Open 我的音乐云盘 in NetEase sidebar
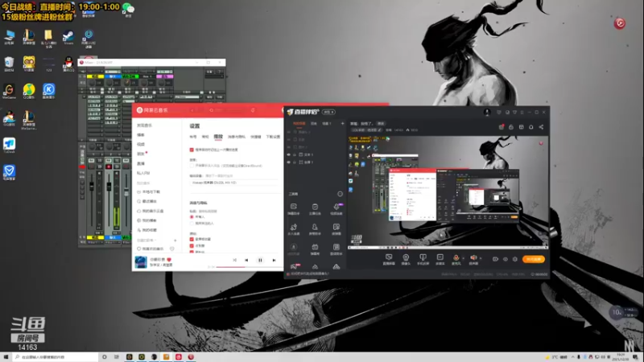 coord(152,211)
